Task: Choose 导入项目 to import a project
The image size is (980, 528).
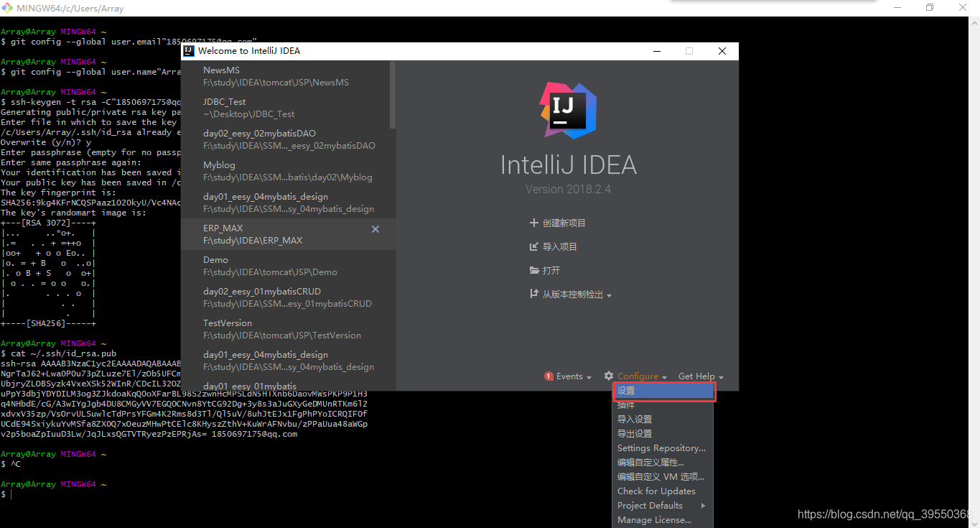Action: tap(553, 246)
